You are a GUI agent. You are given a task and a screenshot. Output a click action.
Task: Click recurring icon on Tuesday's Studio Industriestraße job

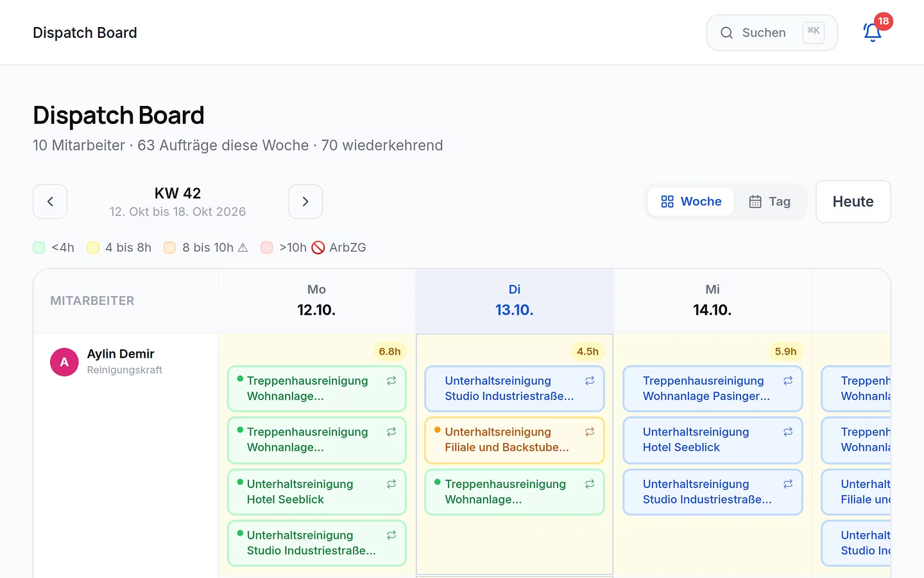tap(590, 381)
